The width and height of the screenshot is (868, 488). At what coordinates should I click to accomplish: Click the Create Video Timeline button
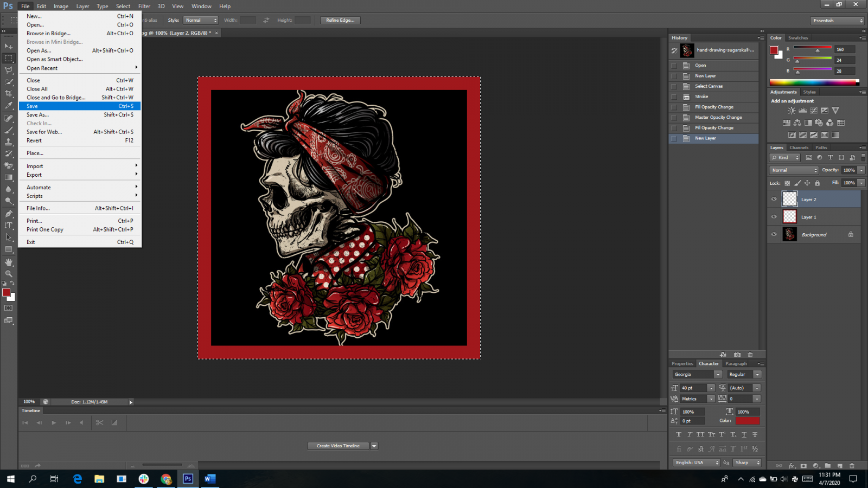click(338, 446)
